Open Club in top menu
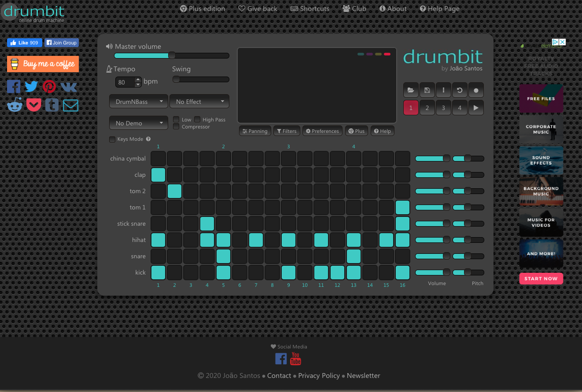The height and width of the screenshot is (392, 582). click(354, 8)
